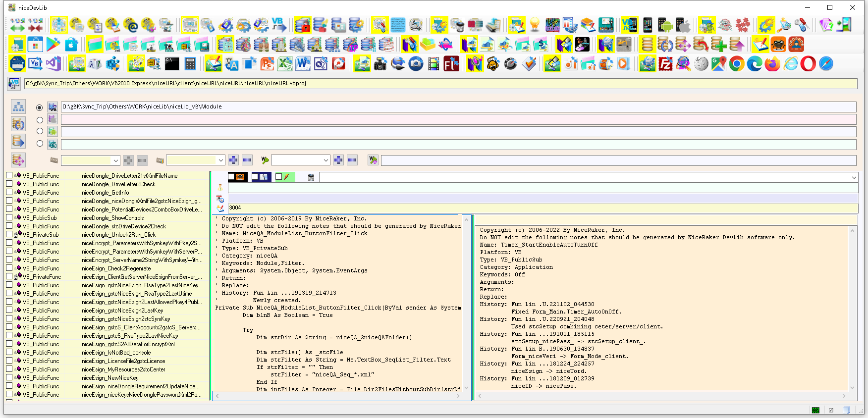Image resolution: width=868 pixels, height=418 pixels.
Task: Launch Excel from the toolbar
Action: 285,64
